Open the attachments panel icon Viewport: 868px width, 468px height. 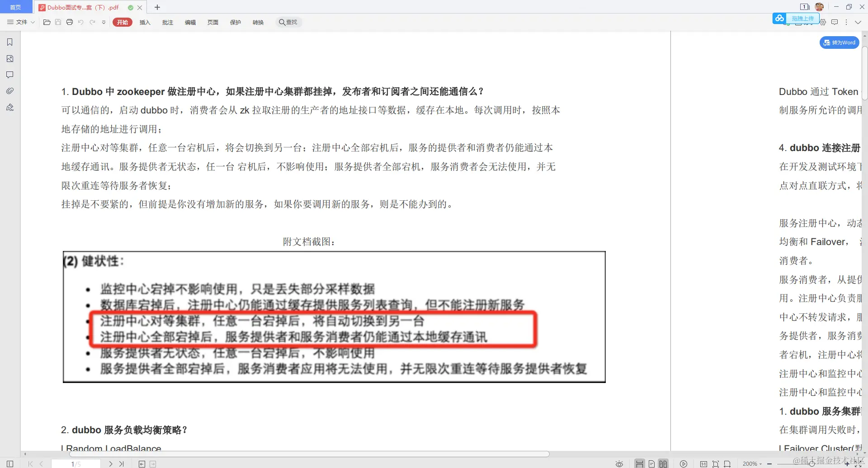coord(9,90)
